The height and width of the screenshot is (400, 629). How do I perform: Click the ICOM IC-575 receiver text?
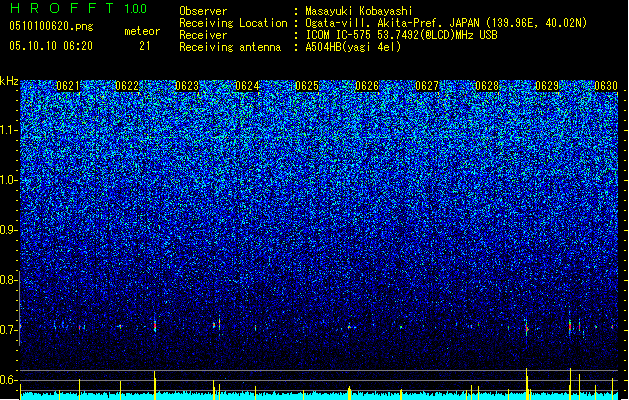coord(401,35)
